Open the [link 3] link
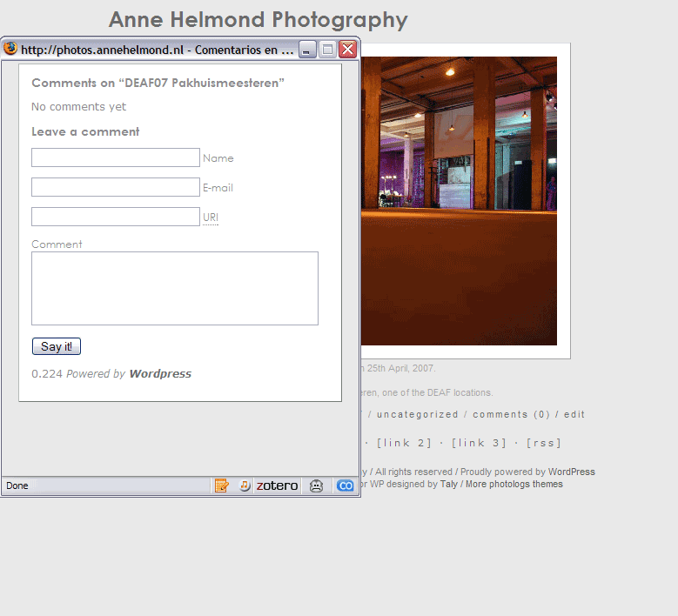The height and width of the screenshot is (616, 678). pos(479,443)
